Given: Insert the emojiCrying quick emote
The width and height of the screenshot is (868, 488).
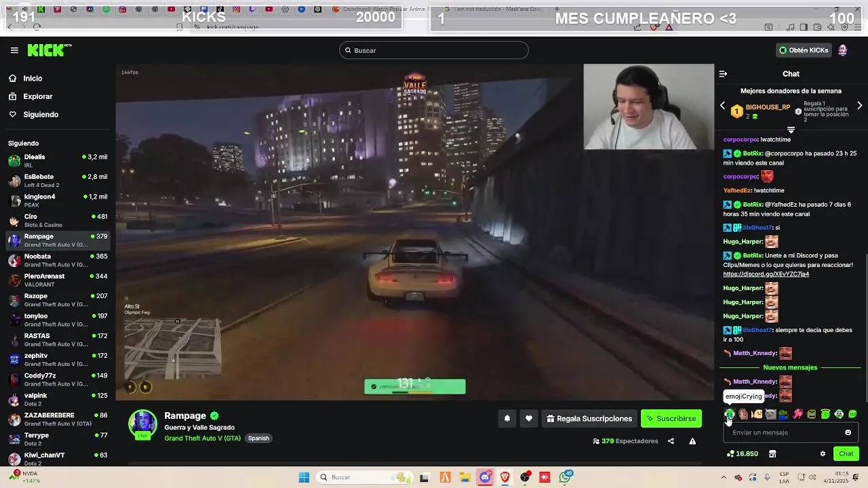Looking at the screenshot, I should coord(730,414).
